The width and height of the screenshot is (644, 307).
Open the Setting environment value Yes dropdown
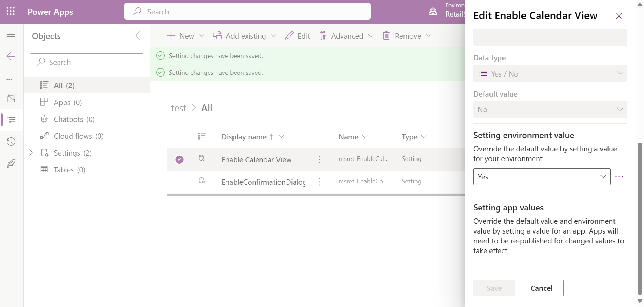541,177
